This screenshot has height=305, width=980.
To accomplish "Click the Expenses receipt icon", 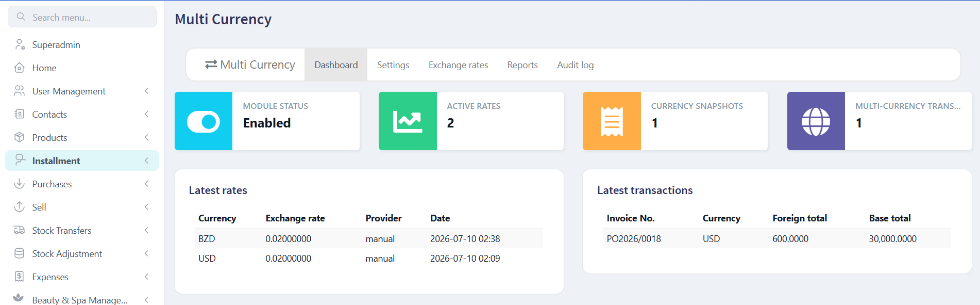I will click(x=20, y=277).
